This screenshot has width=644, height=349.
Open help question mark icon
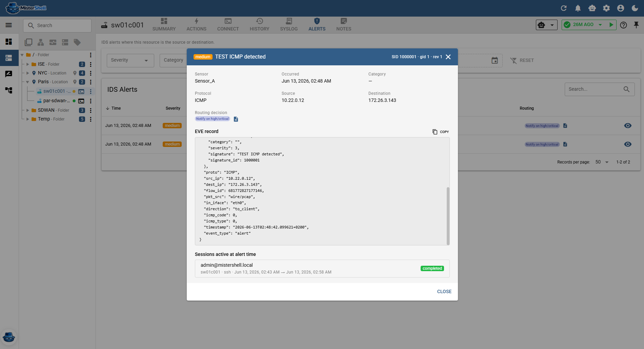coord(623,25)
